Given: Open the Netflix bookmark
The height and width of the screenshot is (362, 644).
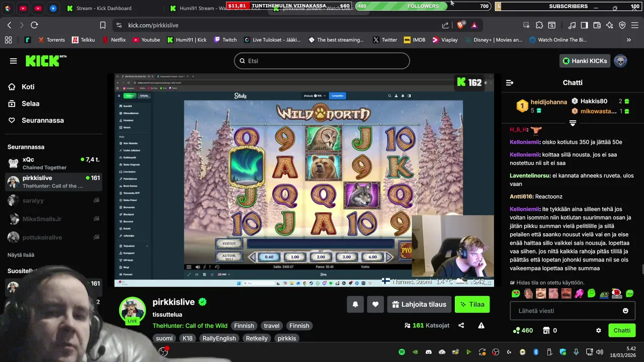Looking at the screenshot, I should pos(113,40).
